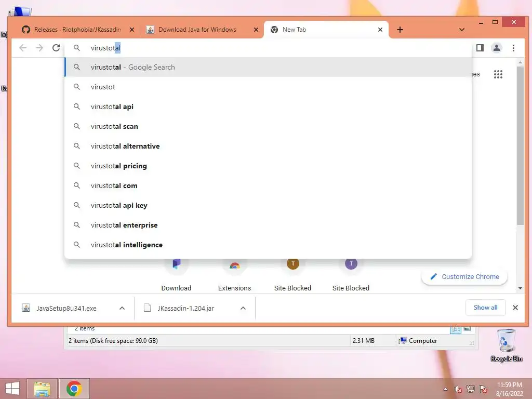Open the Extensions shortcut tile
Viewport: 532px width, 399px height.
click(234, 275)
